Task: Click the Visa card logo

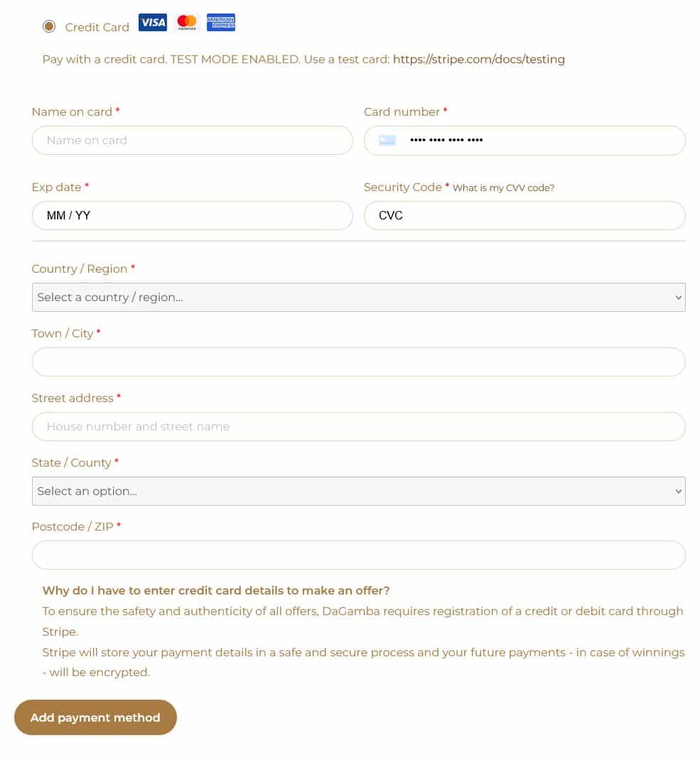Action: (x=152, y=23)
